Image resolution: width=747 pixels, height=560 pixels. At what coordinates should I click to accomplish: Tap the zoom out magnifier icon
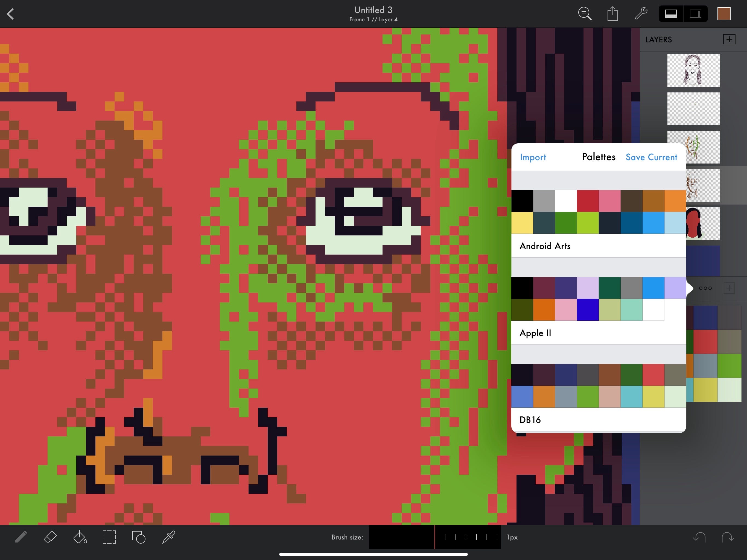tap(585, 14)
